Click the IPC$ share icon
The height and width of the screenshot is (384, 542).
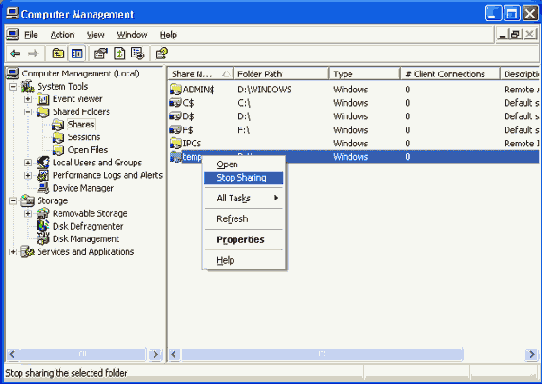(176, 143)
